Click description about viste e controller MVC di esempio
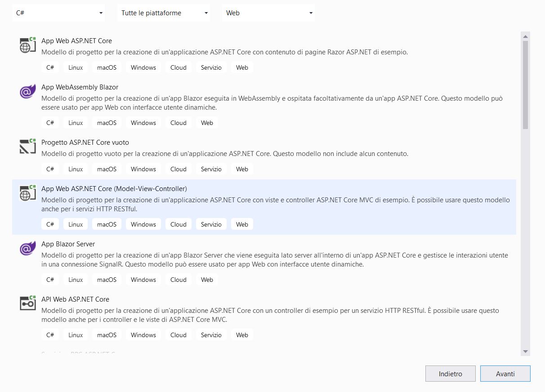 (276, 205)
